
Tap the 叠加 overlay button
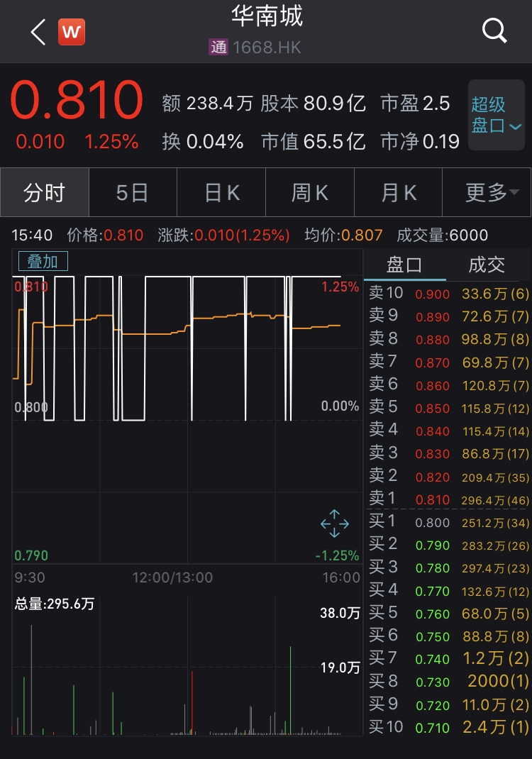pyautogui.click(x=43, y=261)
